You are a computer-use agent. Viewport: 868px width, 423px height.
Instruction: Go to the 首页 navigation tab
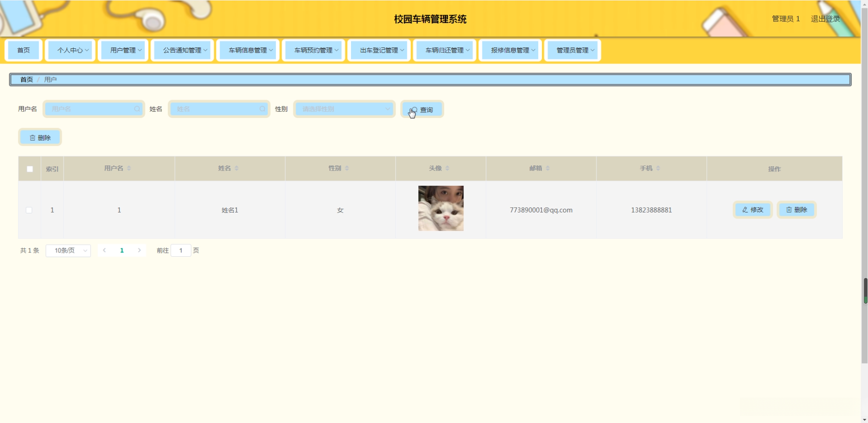(x=24, y=50)
